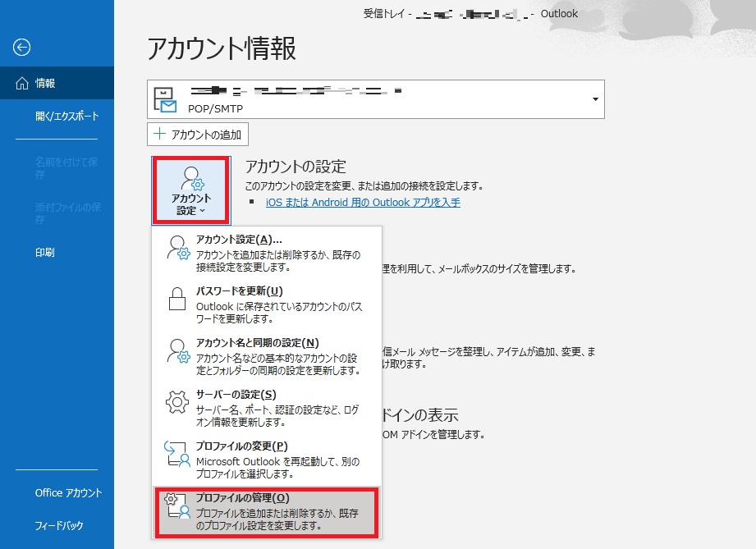Click the OM アドインを管理します text
Screen dimensions: 756x549
(433, 435)
